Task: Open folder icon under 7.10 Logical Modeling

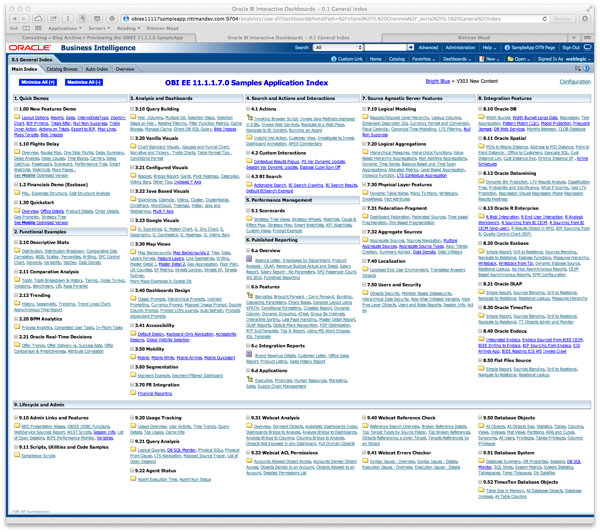Action: [x=365, y=117]
